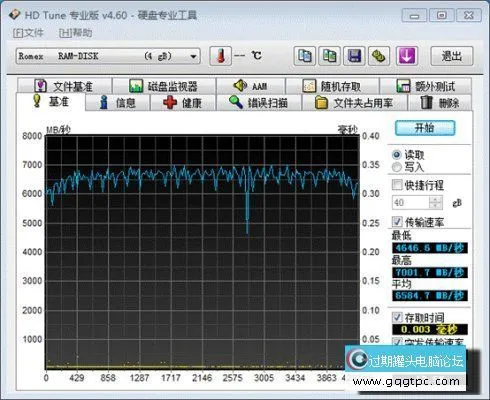Switch to the 文件夹占用率 tab
Viewport: 490px width, 400px height.
tap(354, 103)
